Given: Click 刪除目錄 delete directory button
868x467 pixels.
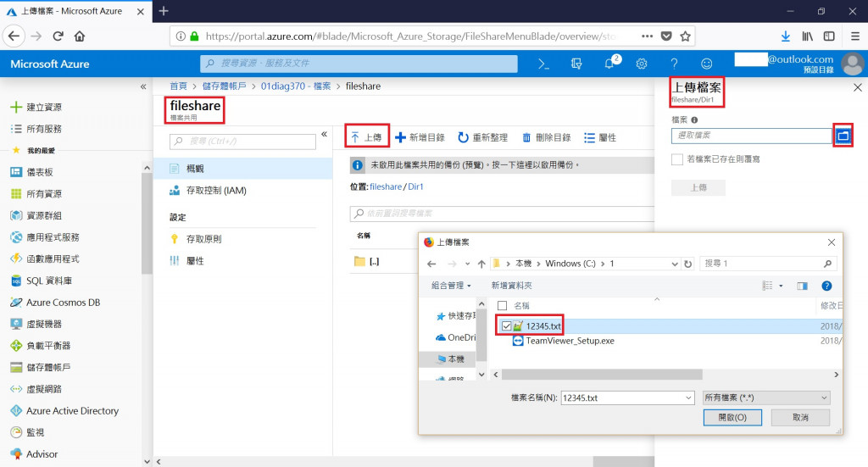Looking at the screenshot, I should coord(547,137).
